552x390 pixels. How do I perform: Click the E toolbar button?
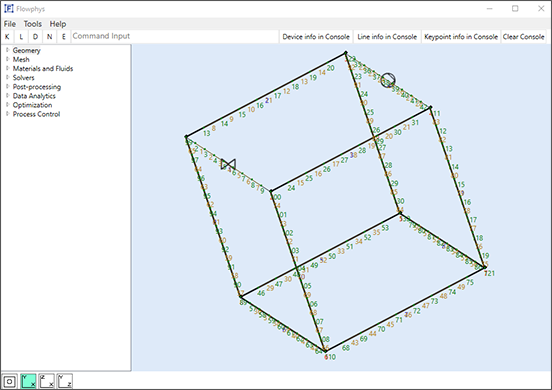[64, 37]
